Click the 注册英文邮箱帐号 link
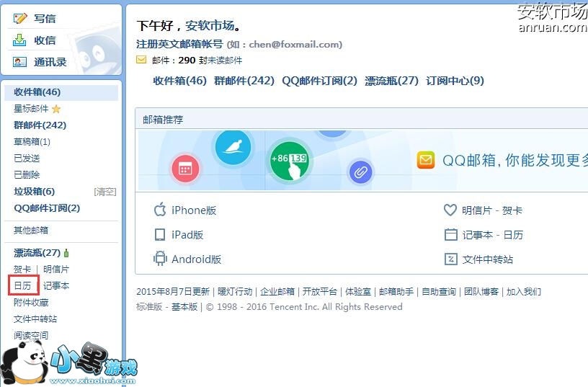 [x=179, y=44]
